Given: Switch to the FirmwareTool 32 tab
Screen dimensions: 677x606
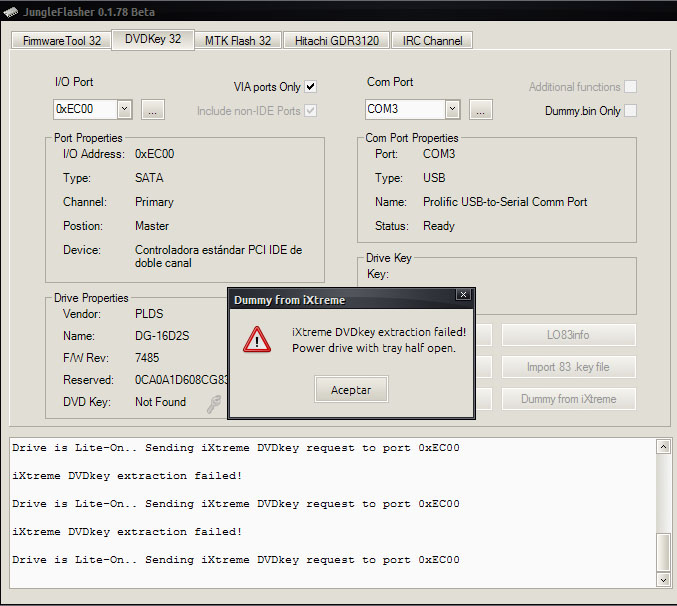Looking at the screenshot, I should click(62, 41).
